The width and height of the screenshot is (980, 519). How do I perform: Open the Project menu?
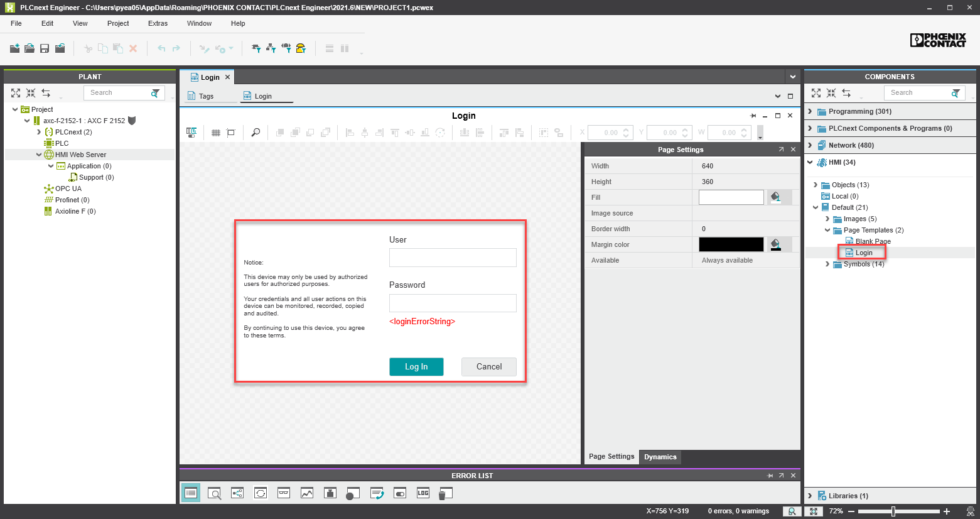click(x=118, y=23)
